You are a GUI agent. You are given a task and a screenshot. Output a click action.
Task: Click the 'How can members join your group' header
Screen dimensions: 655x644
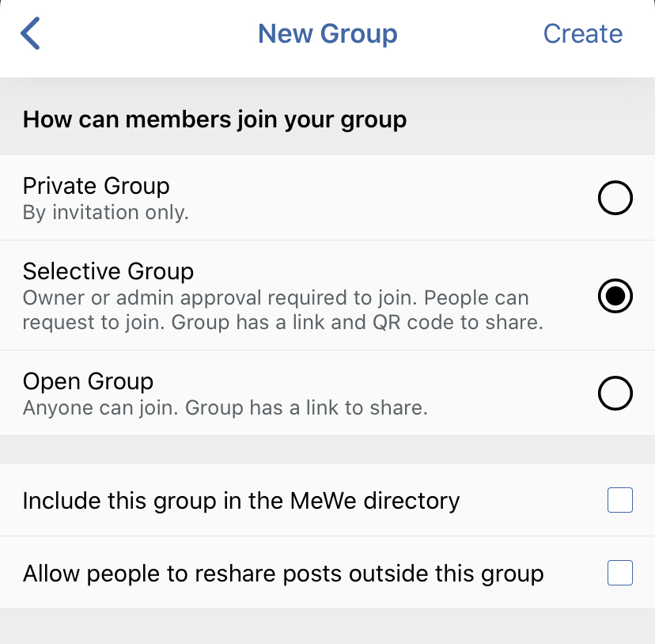pyautogui.click(x=215, y=119)
